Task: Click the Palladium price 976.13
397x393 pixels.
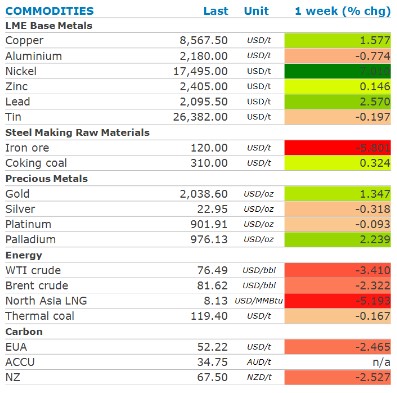Action: (209, 239)
